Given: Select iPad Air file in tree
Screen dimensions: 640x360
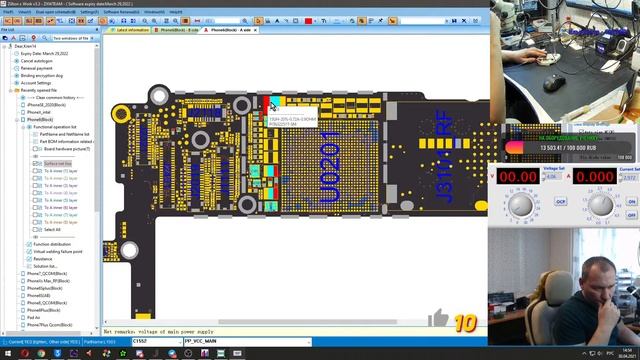Looking at the screenshot, I should click(x=33, y=317).
